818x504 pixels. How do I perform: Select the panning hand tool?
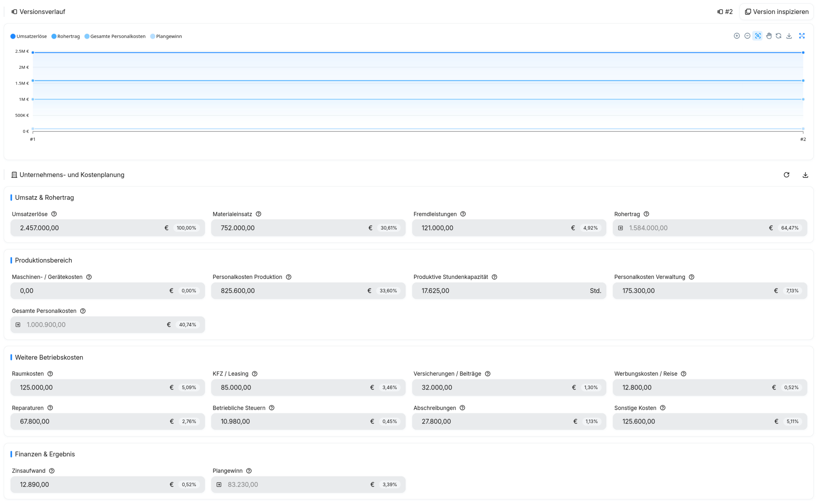click(769, 36)
